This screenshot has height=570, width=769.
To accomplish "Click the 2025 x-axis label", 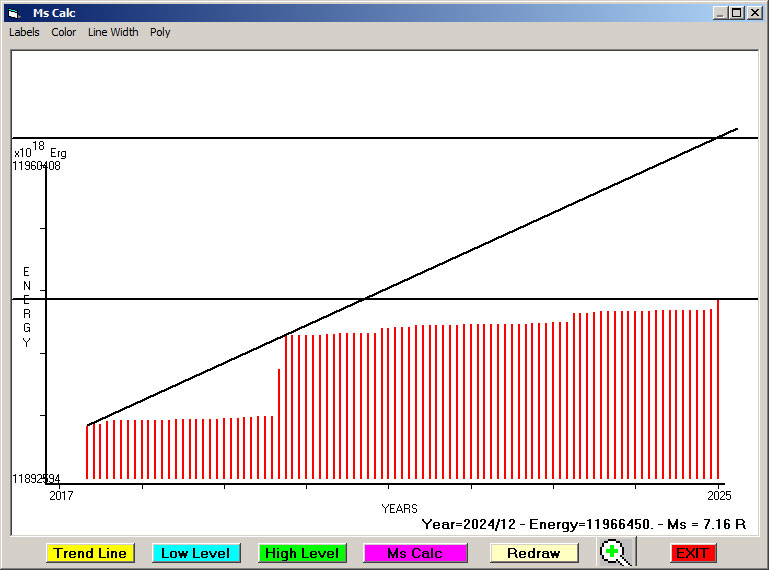I will [x=719, y=495].
